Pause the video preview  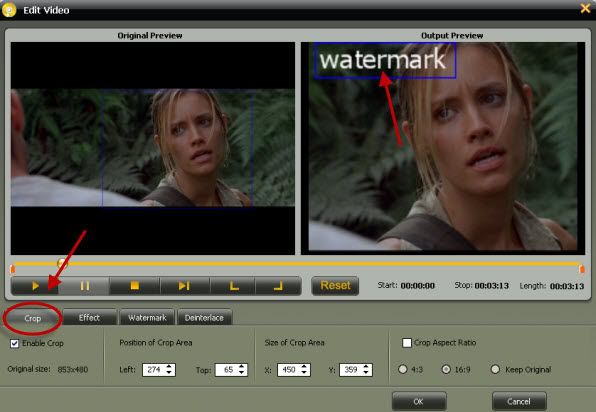point(85,286)
